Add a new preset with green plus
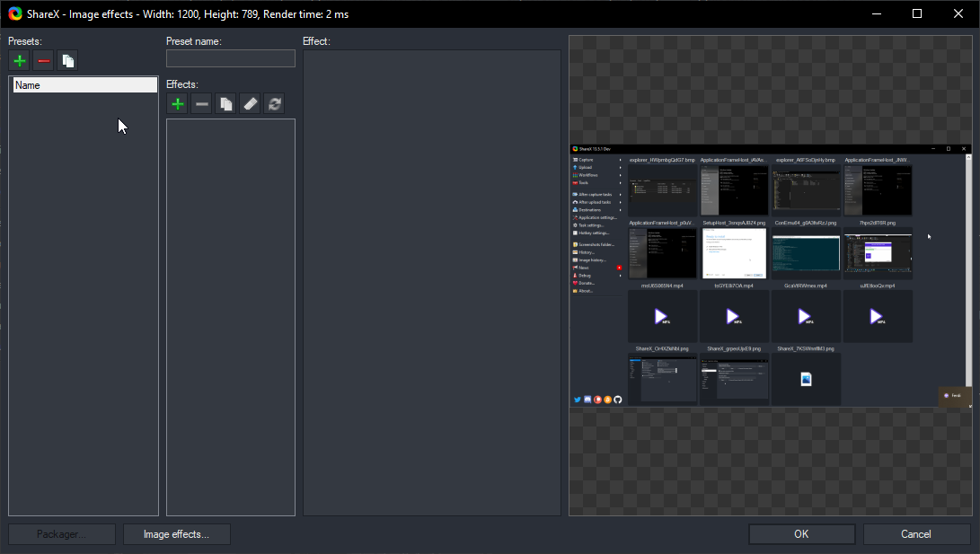980x554 pixels. point(20,61)
